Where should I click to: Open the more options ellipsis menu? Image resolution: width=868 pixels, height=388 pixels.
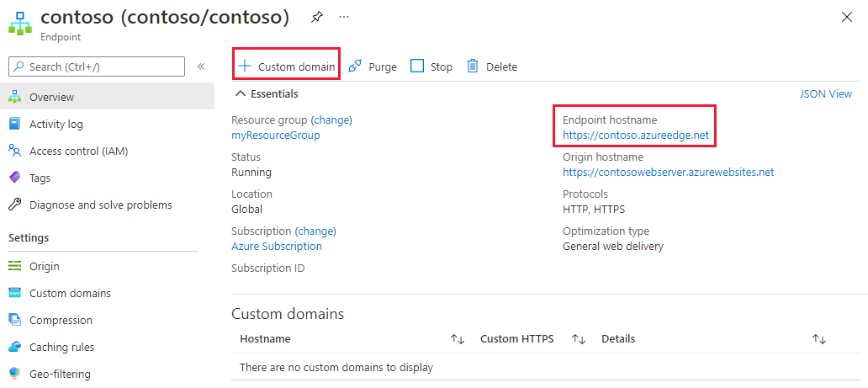pyautogui.click(x=344, y=17)
